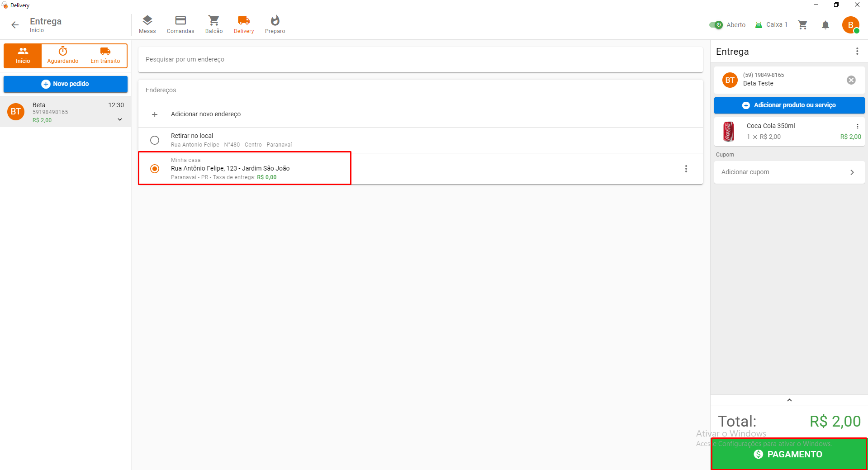
Task: Select the Minha casa address radio button
Action: coord(155,169)
